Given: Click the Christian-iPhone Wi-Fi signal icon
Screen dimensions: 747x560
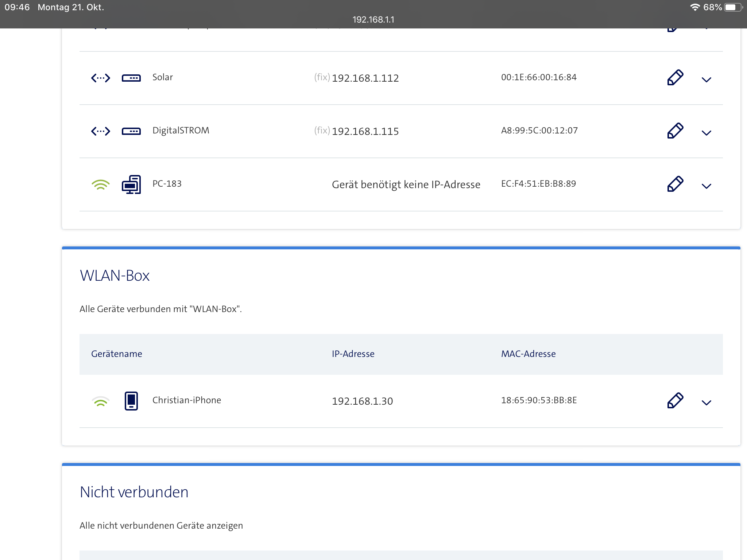Looking at the screenshot, I should (100, 401).
